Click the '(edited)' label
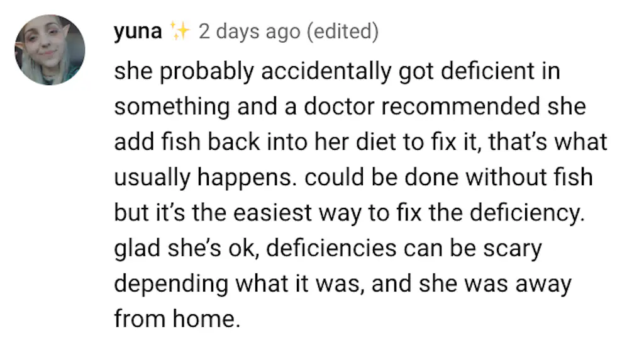 tap(342, 31)
